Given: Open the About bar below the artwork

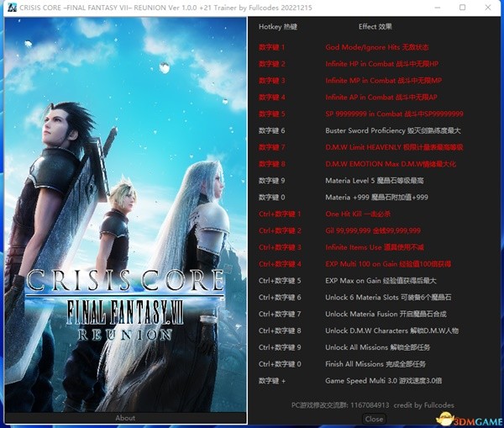Looking at the screenshot, I should 125,418.
